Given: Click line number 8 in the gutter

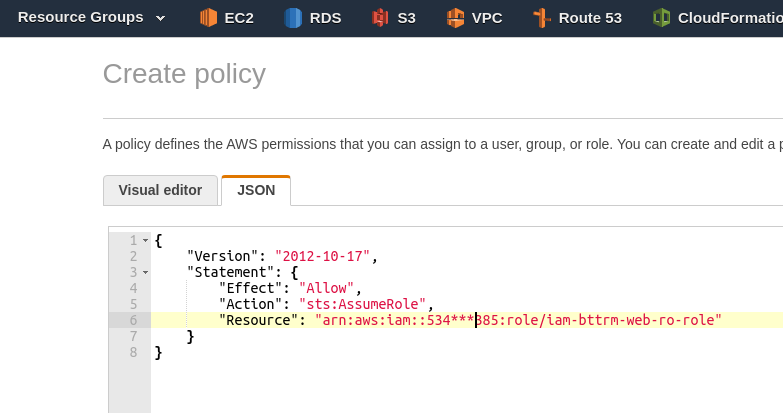Looking at the screenshot, I should coord(133,352).
